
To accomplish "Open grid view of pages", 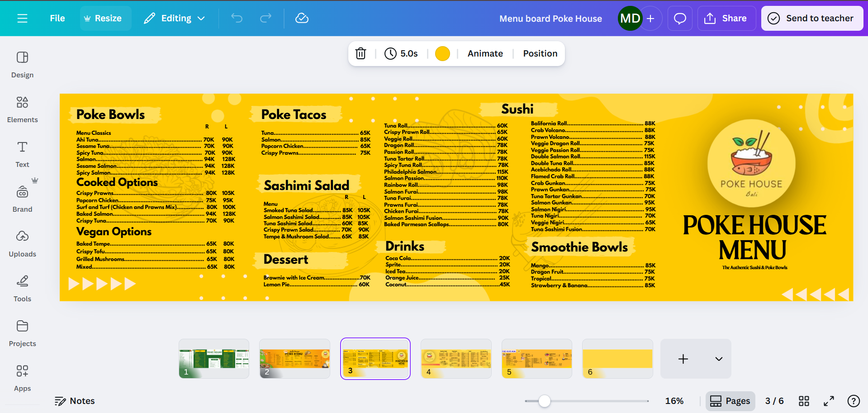I will (x=804, y=401).
